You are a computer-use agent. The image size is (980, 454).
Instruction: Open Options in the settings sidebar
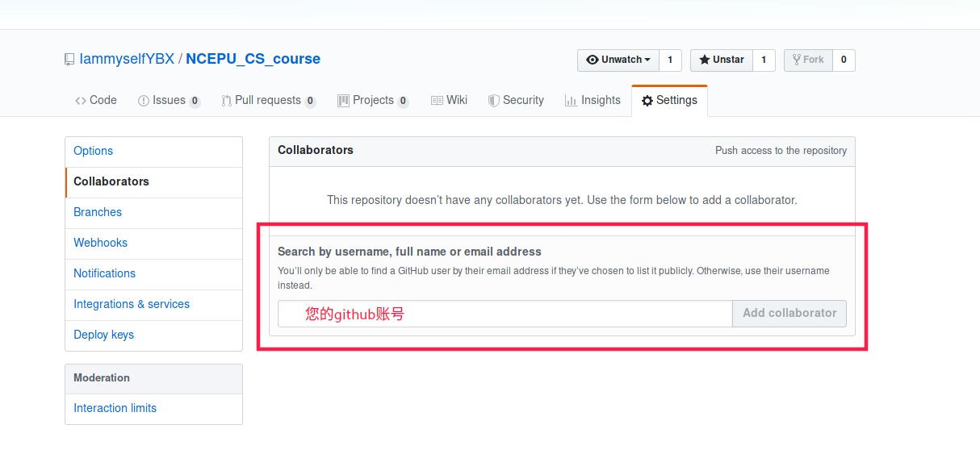(153, 152)
